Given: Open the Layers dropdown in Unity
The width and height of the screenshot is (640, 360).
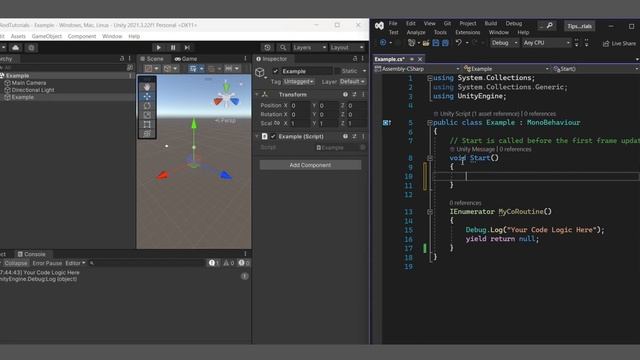Looking at the screenshot, I should 309,48.
